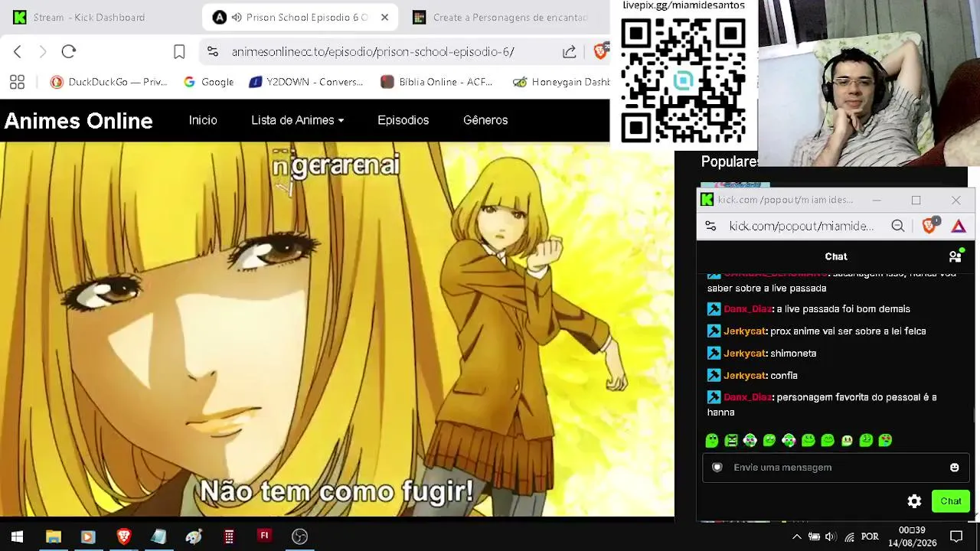Open the Inicio menu item
The width and height of the screenshot is (980, 551).
[x=203, y=120]
